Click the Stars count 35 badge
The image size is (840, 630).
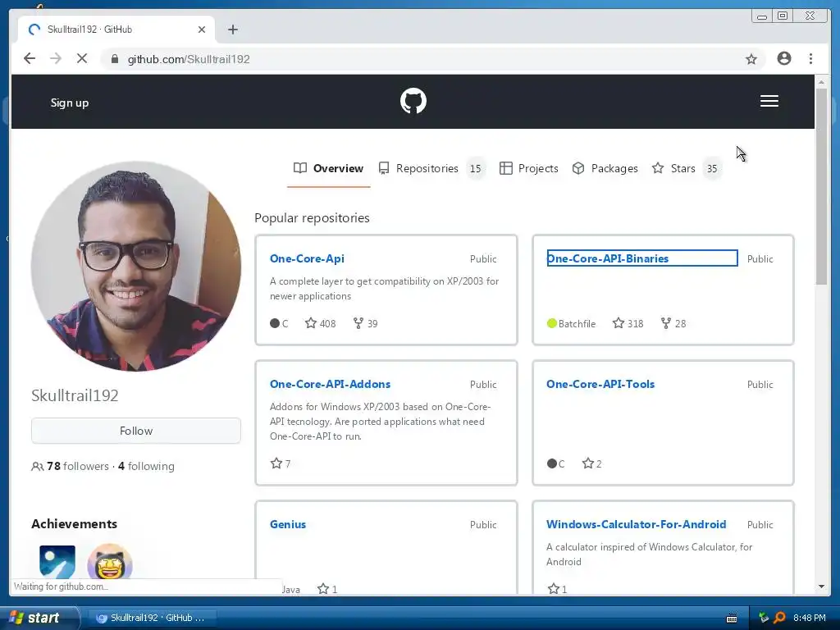pos(712,169)
